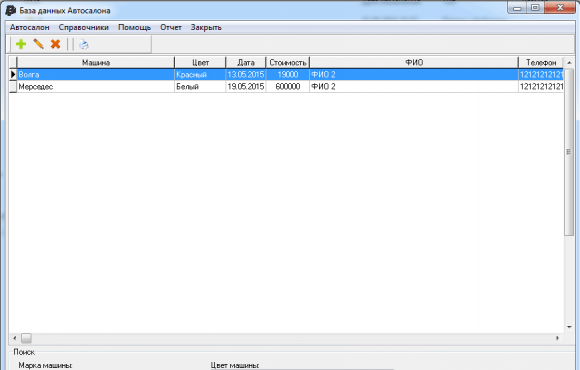Click the pencil edit record icon
This screenshot has width=580, height=370.
(x=38, y=44)
